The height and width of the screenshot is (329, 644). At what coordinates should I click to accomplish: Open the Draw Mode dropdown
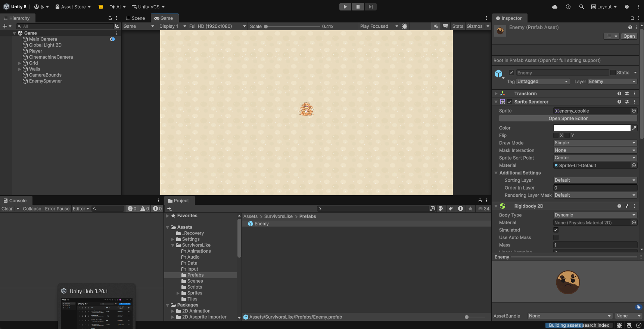(x=595, y=143)
